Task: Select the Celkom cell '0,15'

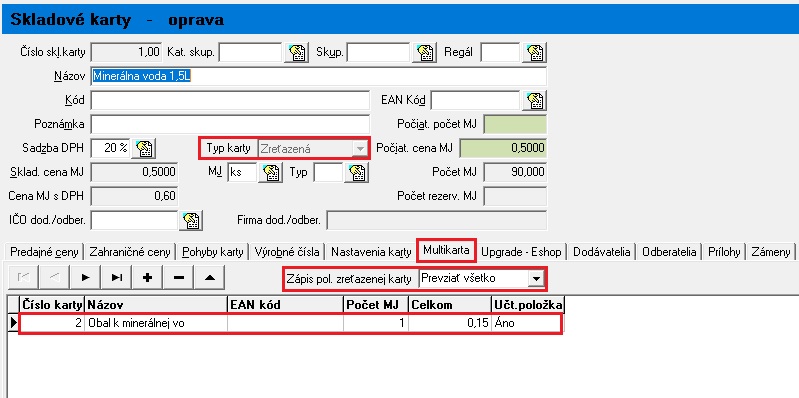Action: [449, 323]
